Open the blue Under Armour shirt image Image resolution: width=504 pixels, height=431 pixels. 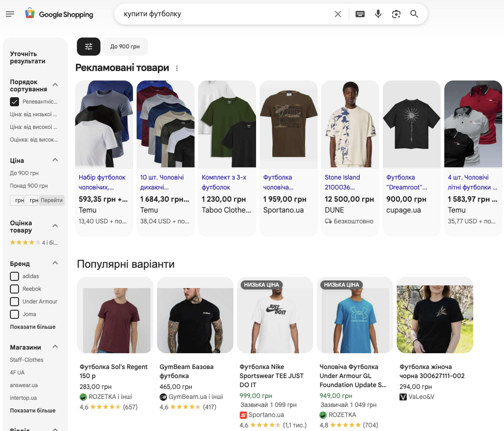(x=355, y=315)
